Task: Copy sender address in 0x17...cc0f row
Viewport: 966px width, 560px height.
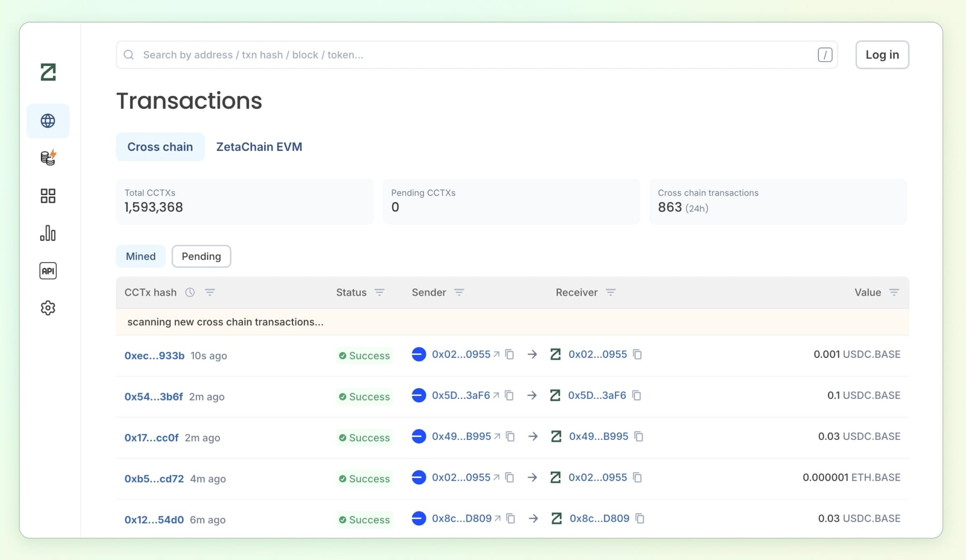Action: tap(510, 436)
